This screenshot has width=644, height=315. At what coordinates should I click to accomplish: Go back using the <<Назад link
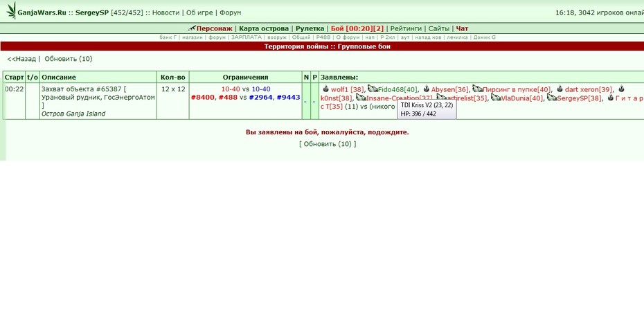coord(21,59)
